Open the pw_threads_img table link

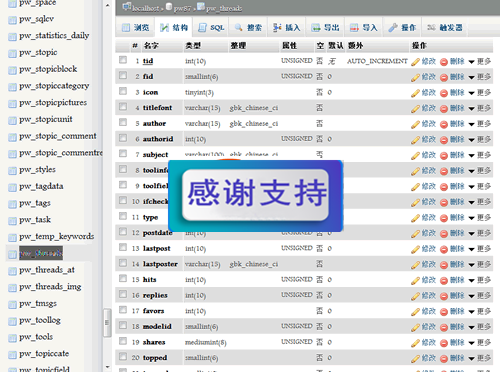pos(50,287)
